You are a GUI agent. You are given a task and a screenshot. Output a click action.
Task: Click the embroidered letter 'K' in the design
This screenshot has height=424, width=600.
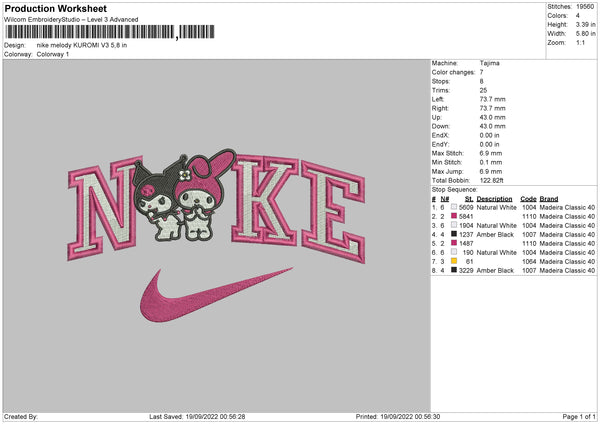tap(265, 200)
